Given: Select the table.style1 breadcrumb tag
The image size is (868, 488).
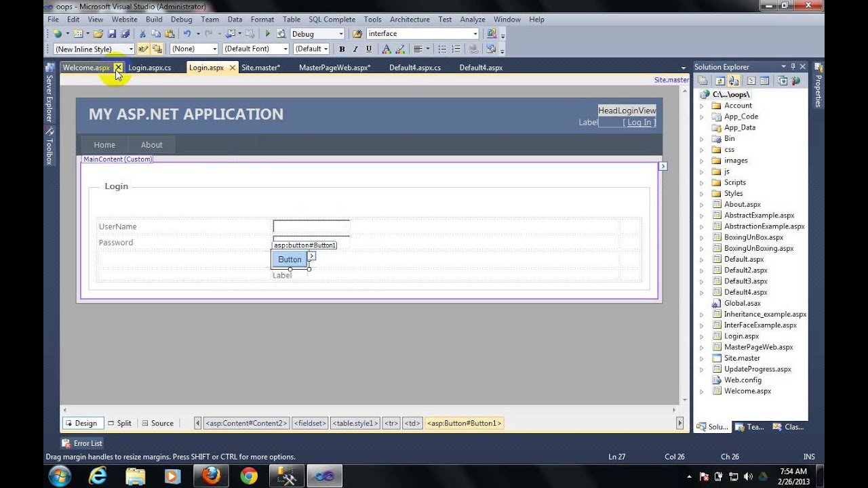Looking at the screenshot, I should pyautogui.click(x=355, y=423).
